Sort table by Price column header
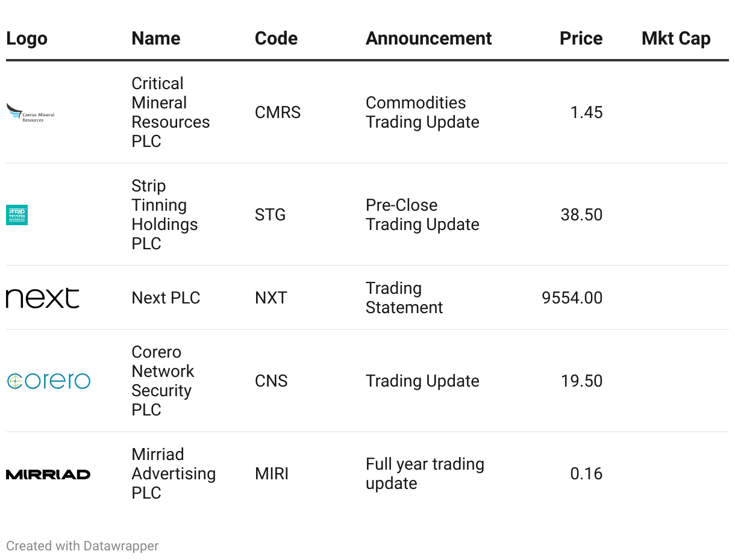This screenshot has width=735, height=560. click(x=581, y=39)
